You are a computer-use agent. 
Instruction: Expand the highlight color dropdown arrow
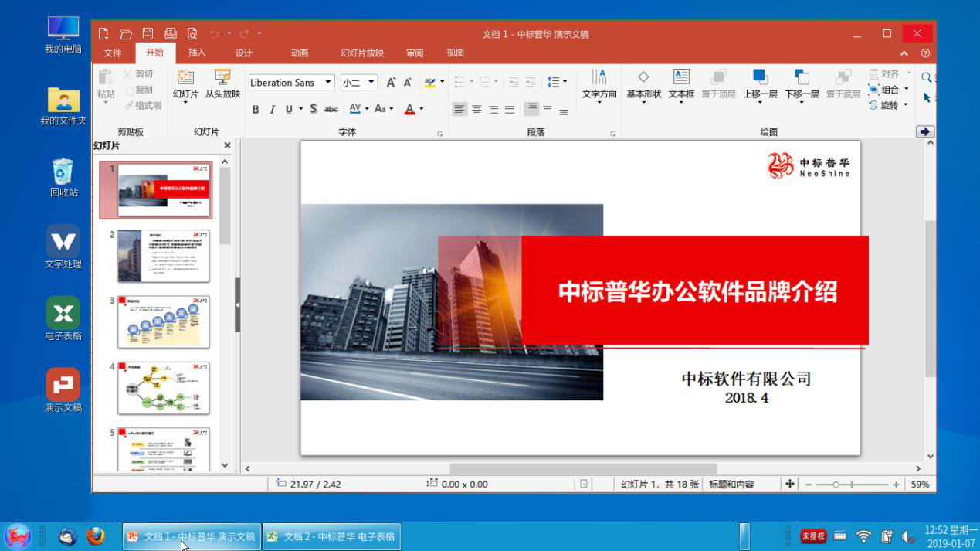click(442, 82)
